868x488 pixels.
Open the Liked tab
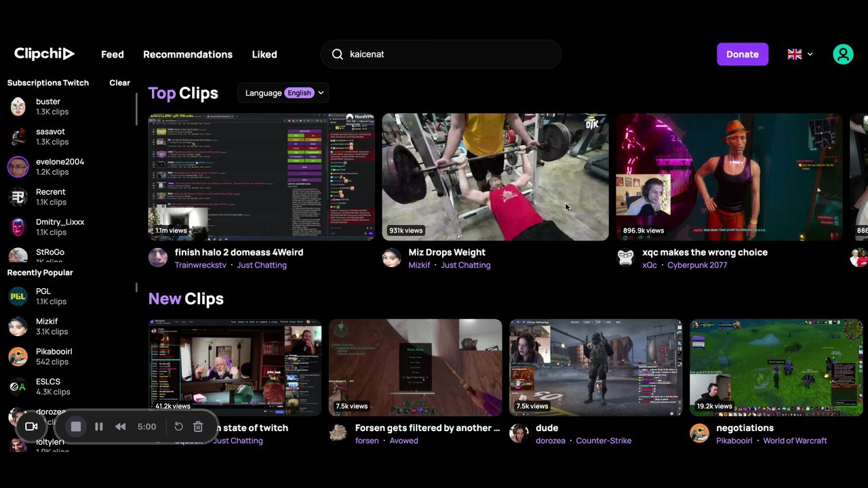[x=264, y=54]
